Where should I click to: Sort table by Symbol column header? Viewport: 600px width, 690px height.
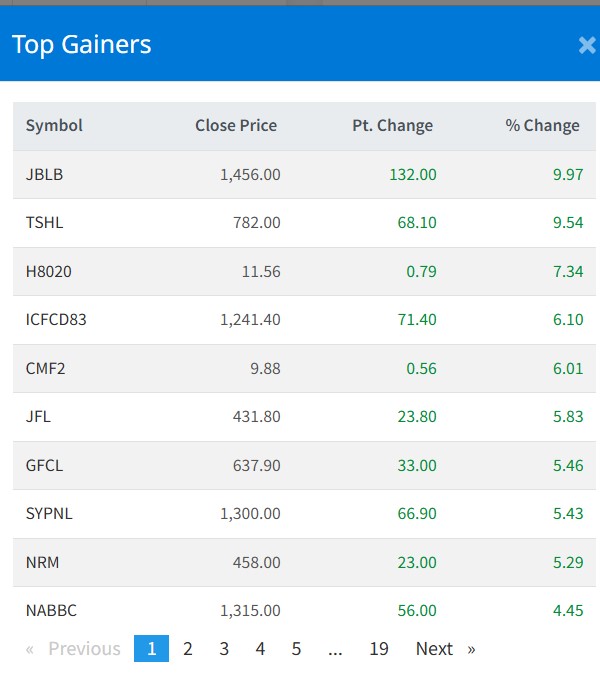pos(54,126)
